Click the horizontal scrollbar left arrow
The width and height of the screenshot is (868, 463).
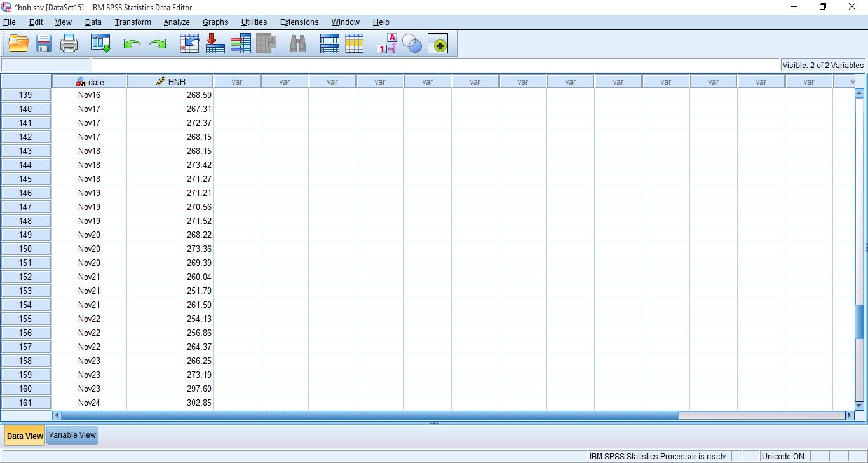[x=57, y=415]
